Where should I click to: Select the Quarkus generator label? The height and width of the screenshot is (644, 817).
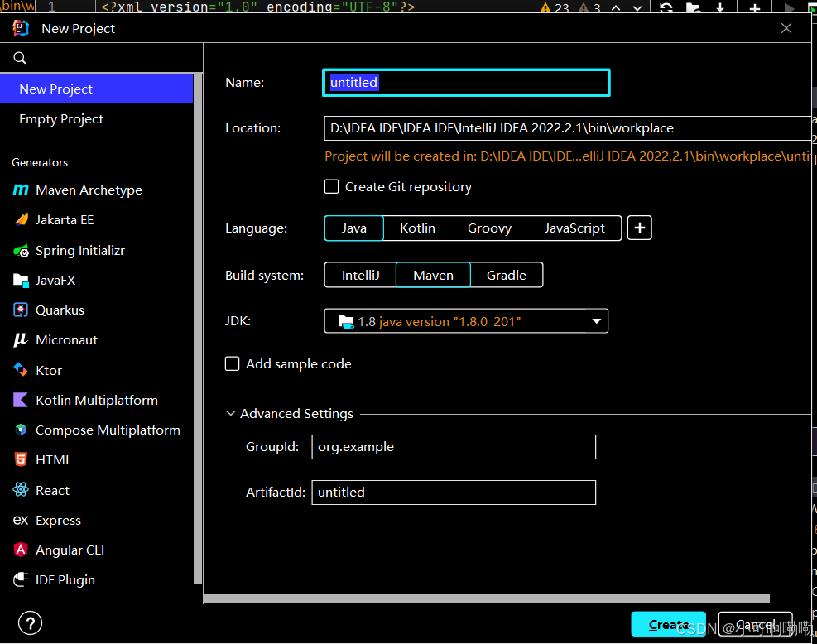[x=60, y=310]
